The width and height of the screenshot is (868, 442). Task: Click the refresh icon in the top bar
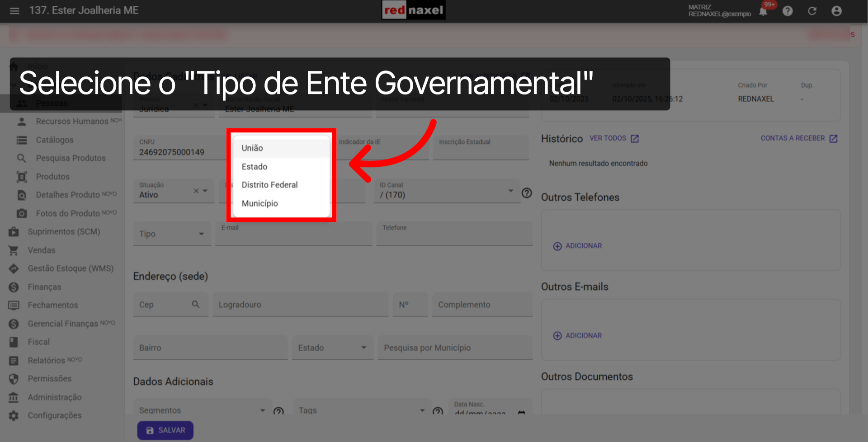tap(812, 11)
